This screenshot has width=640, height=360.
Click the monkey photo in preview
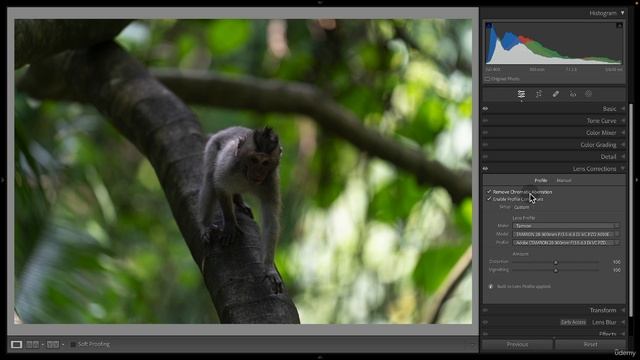[243, 171]
